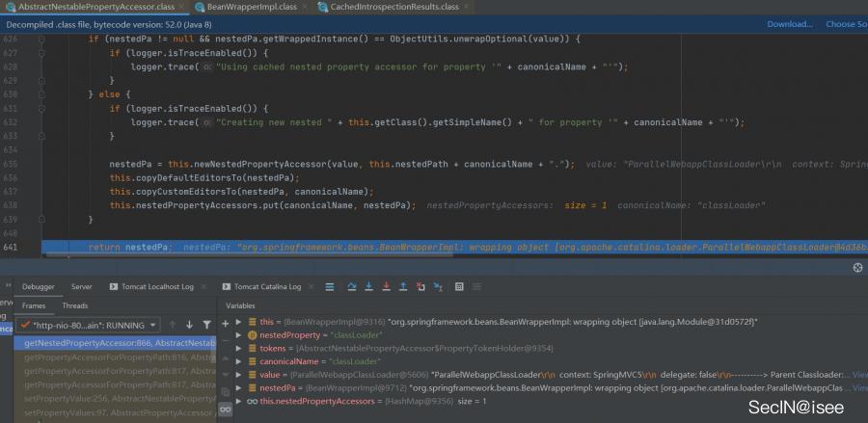Click the Variables panel header label
Screen dimensions: 868x423
click(240, 305)
